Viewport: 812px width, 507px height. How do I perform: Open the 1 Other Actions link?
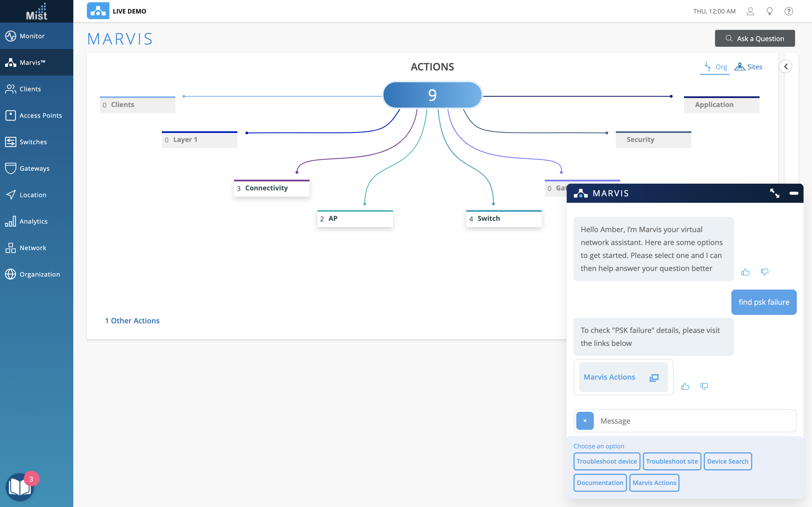click(x=132, y=321)
